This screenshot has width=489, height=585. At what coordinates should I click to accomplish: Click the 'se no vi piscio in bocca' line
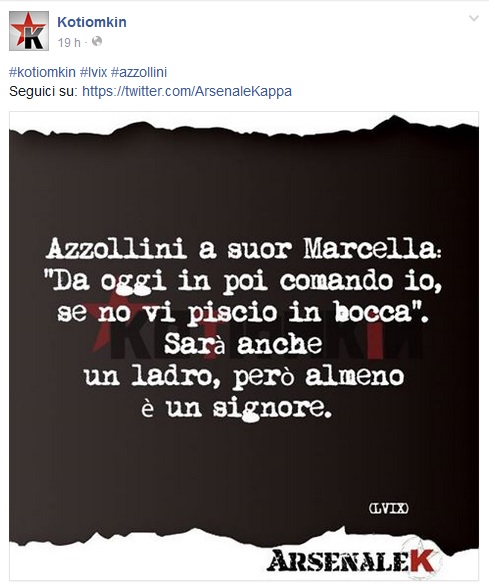pyautogui.click(x=244, y=313)
